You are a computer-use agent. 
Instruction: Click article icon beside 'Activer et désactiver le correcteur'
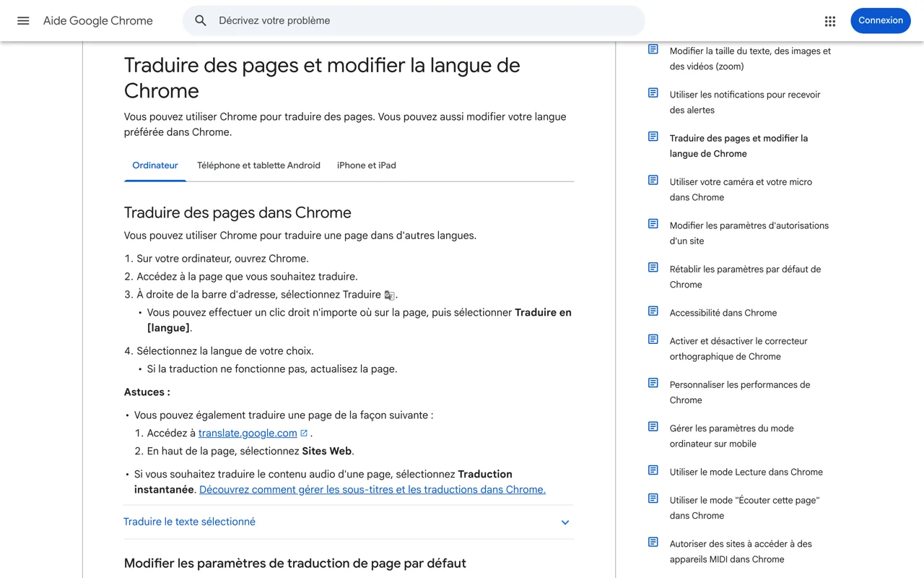point(653,340)
